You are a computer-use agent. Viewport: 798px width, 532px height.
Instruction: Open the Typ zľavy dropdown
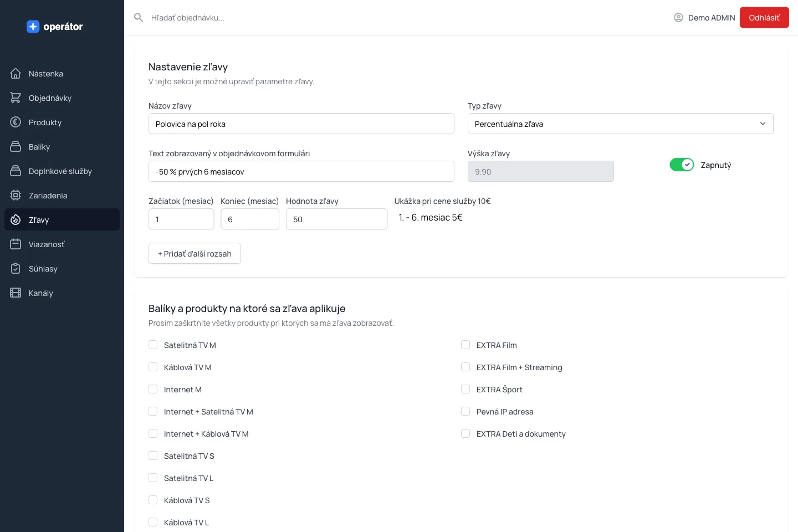point(621,124)
